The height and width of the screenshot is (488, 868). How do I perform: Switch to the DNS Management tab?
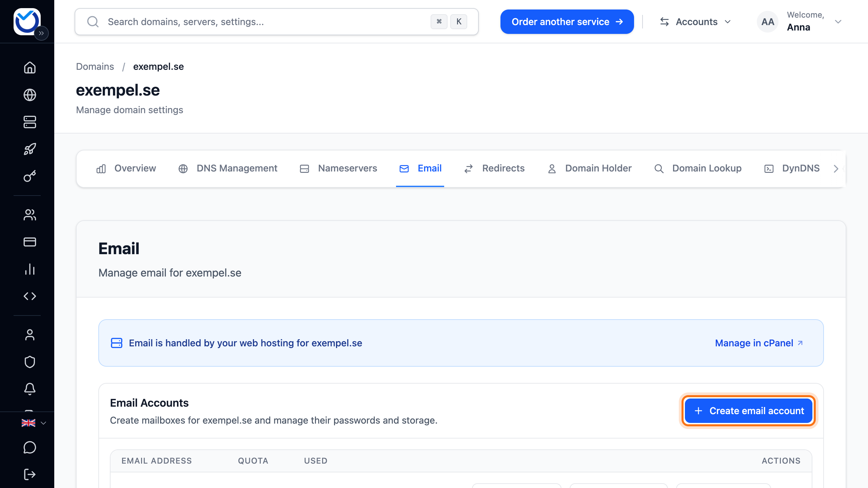[228, 168]
